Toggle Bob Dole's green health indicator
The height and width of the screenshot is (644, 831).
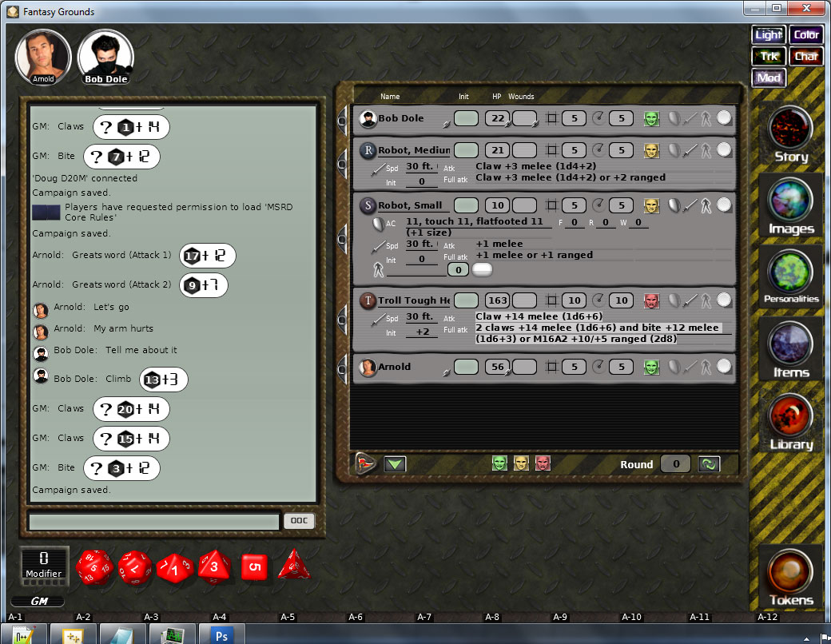point(651,118)
